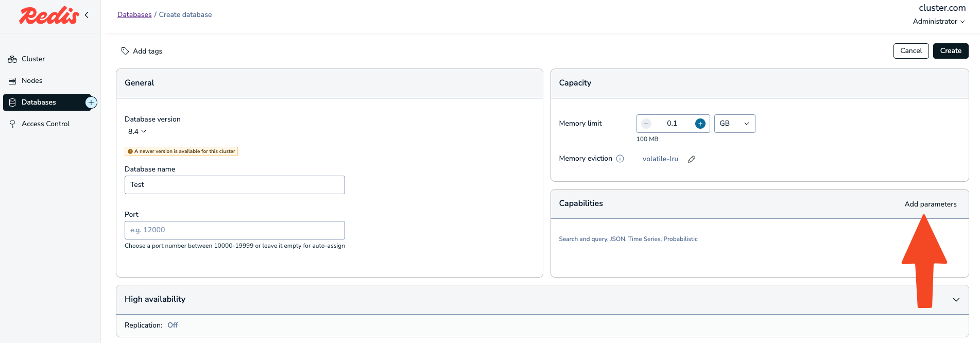The height and width of the screenshot is (343, 980).
Task: Expand the High availability section
Action: (956, 300)
